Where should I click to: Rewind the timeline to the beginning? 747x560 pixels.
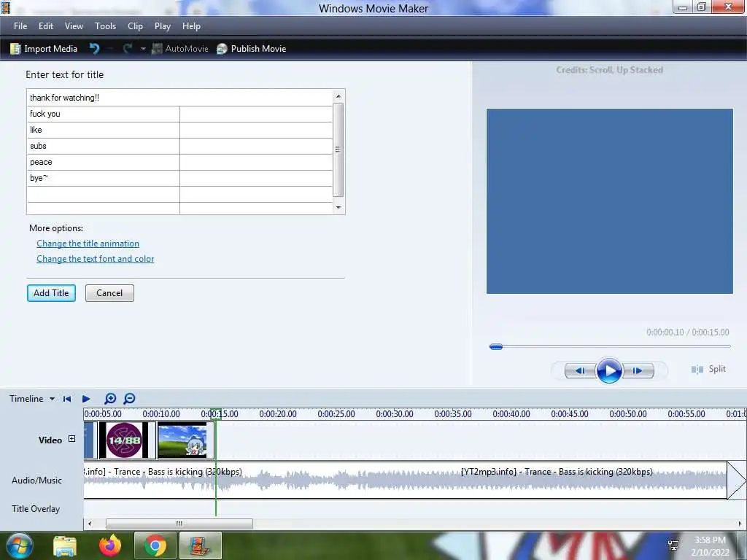click(x=67, y=399)
